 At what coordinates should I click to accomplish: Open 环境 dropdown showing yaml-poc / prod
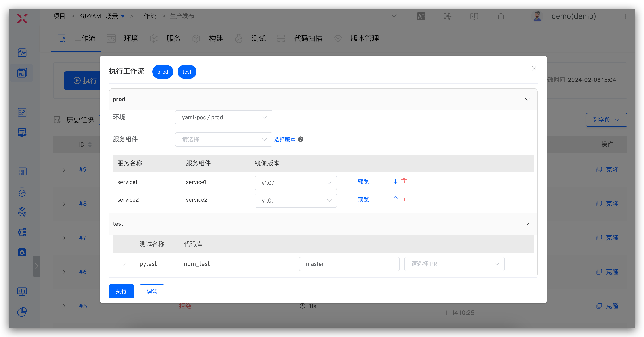pyautogui.click(x=223, y=118)
